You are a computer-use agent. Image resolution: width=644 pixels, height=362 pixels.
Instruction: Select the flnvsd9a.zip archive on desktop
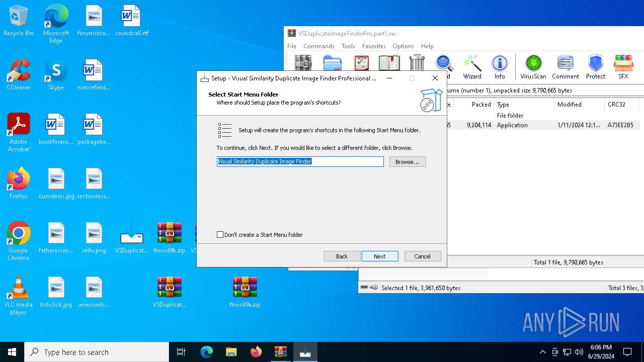tap(245, 292)
